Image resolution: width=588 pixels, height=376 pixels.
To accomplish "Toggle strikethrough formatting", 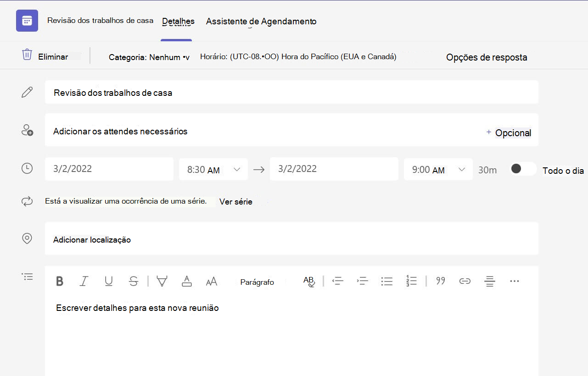I will pyautogui.click(x=134, y=281).
